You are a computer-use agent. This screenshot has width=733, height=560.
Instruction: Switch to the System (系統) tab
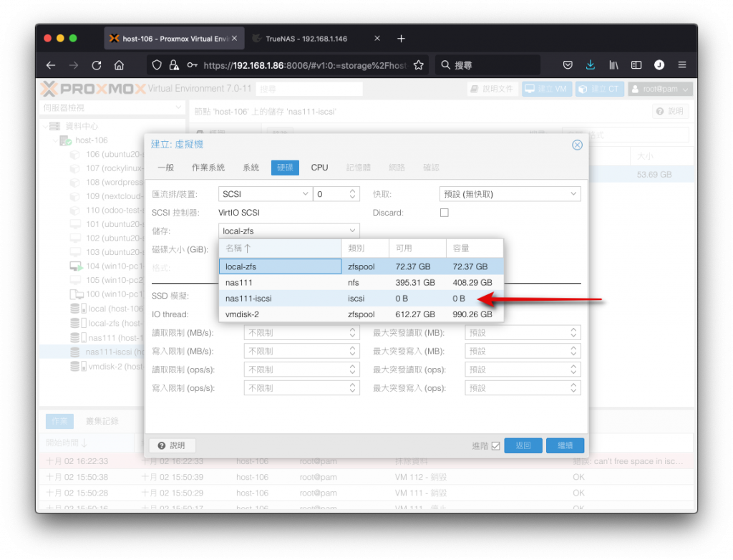tap(251, 168)
